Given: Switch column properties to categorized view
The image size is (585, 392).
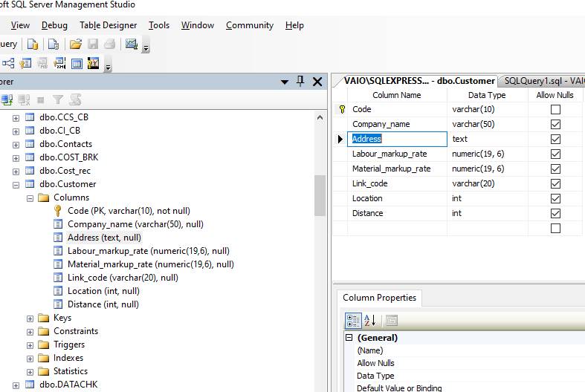Looking at the screenshot, I should point(354,321).
